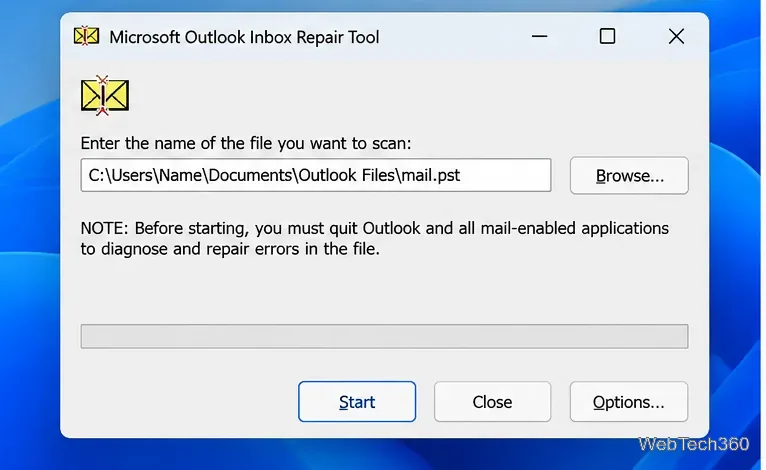Close the window using the X

tap(676, 36)
